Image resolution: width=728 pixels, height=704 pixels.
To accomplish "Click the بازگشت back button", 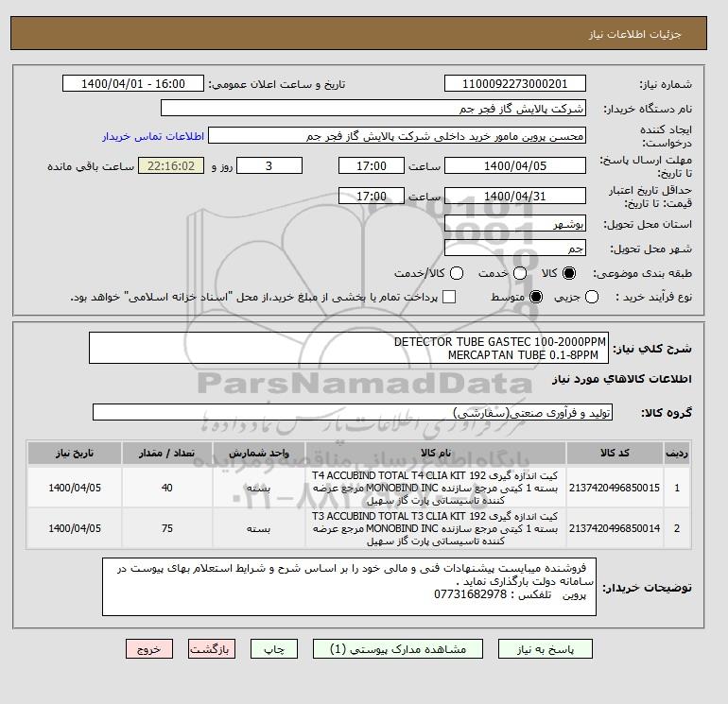I will pos(212,649).
